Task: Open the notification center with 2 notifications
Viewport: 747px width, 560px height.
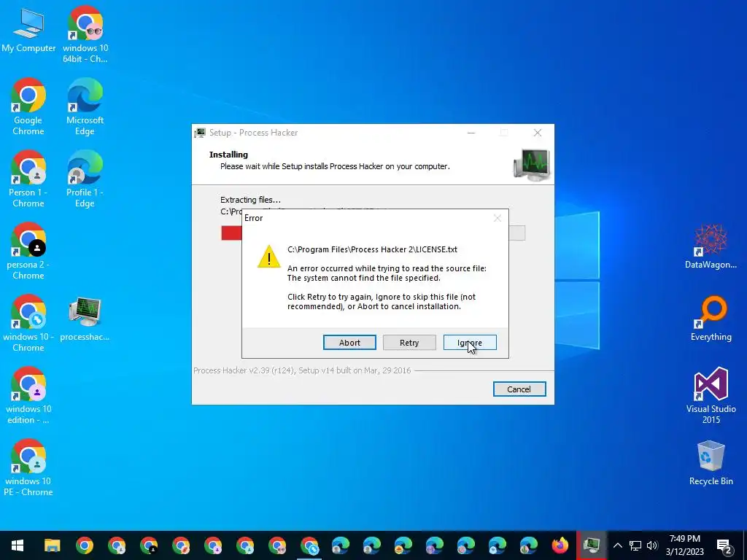Action: 724,545
